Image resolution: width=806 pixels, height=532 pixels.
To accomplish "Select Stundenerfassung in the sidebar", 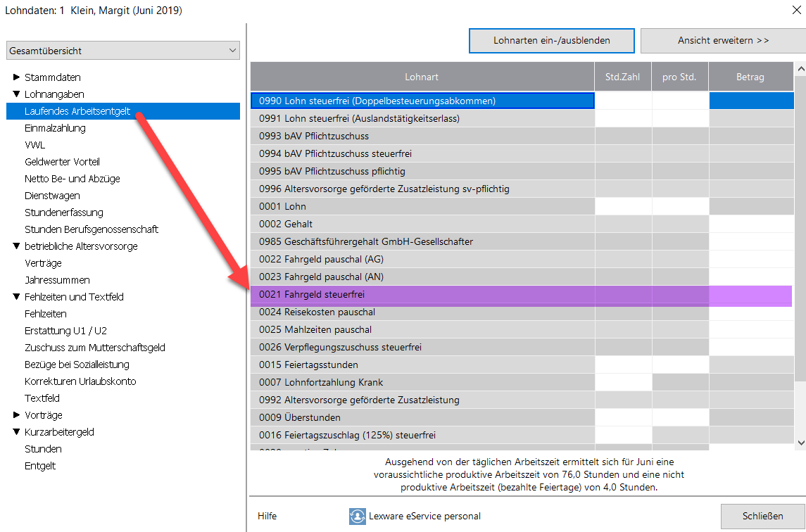I will pos(63,213).
